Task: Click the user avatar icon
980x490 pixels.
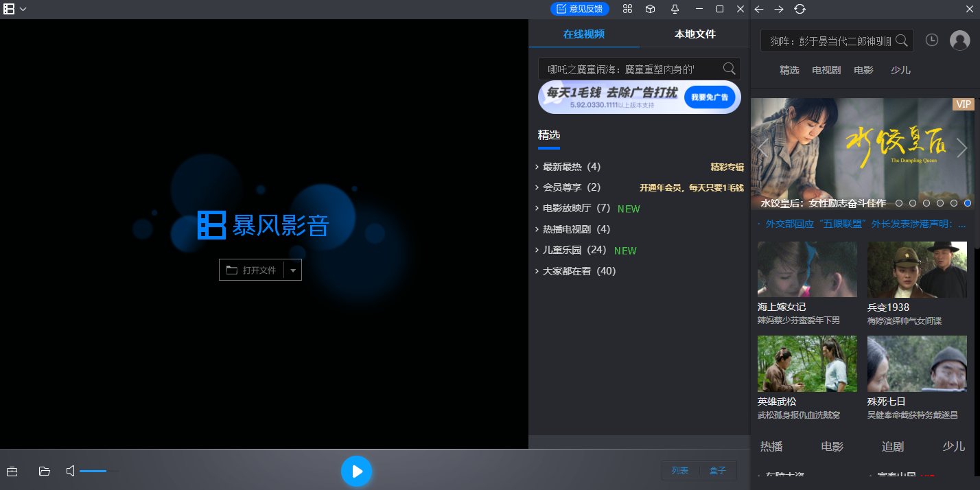Action: [959, 40]
